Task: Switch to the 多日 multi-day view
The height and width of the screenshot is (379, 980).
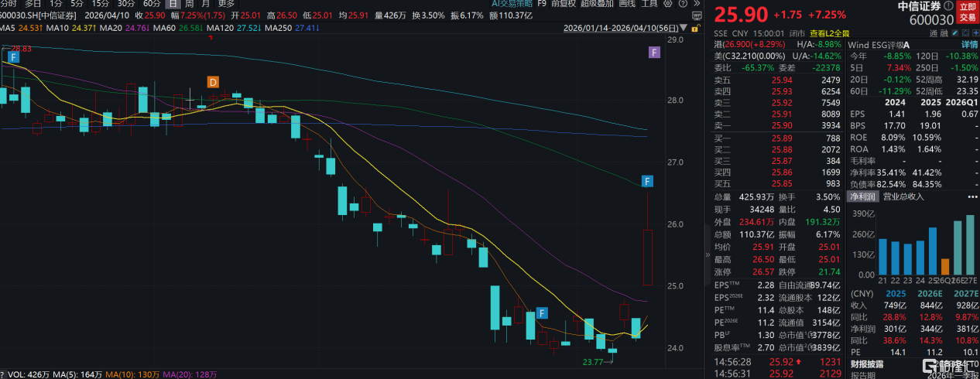Action: [33, 4]
